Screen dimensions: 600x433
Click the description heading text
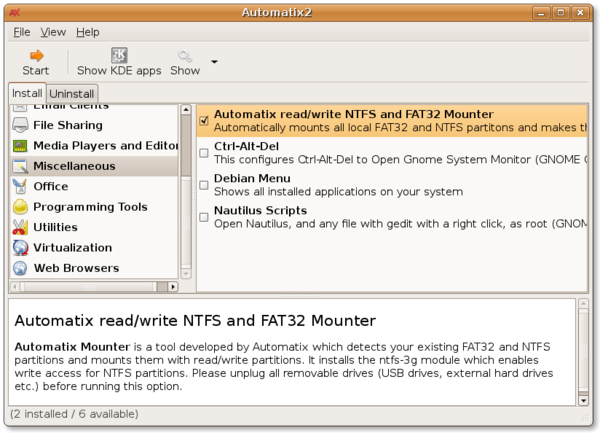click(x=195, y=321)
